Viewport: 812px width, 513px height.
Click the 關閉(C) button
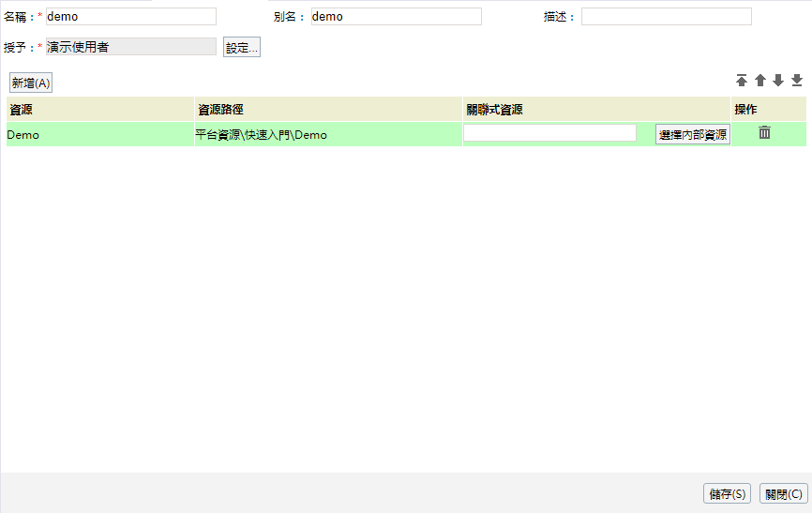[783, 494]
